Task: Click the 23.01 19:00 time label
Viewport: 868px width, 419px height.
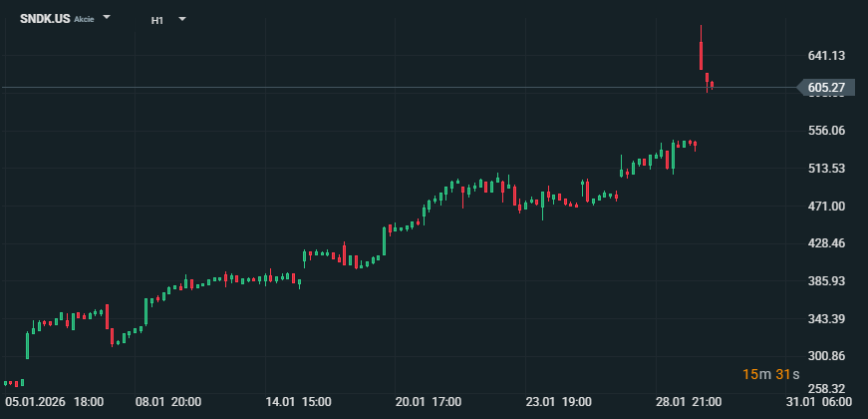Action: (559, 402)
